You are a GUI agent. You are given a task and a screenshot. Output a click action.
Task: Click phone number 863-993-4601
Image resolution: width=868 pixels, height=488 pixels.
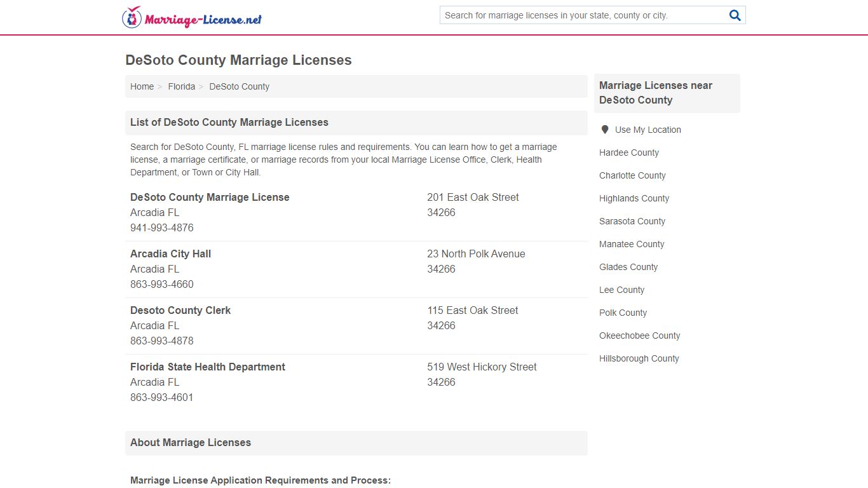click(x=162, y=398)
